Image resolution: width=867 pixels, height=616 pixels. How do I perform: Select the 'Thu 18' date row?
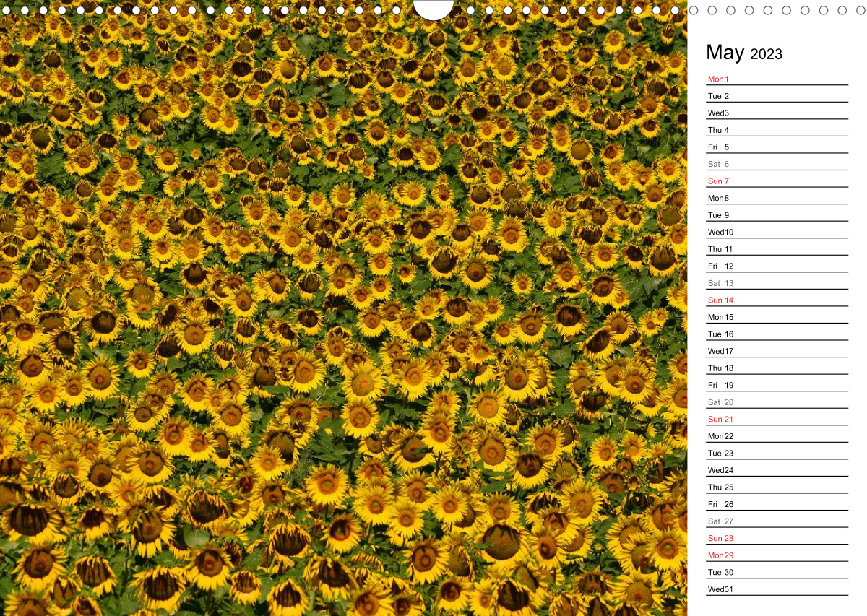pyautogui.click(x=777, y=367)
